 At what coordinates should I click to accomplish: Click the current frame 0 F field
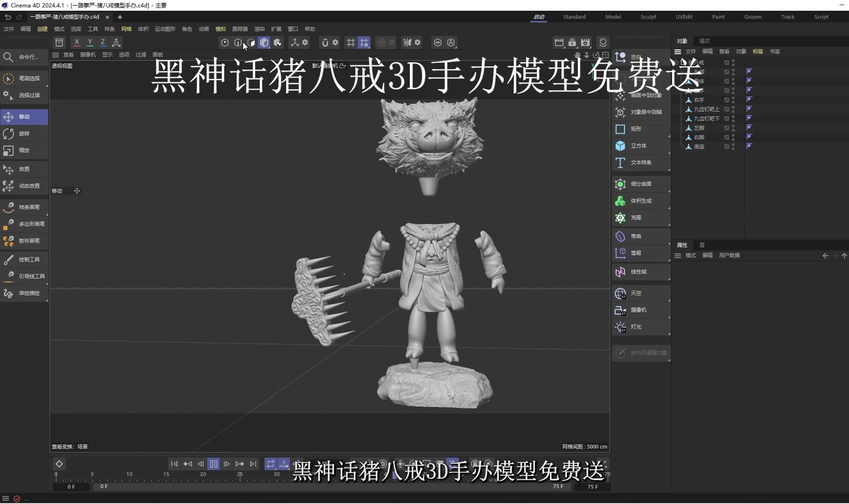point(71,487)
